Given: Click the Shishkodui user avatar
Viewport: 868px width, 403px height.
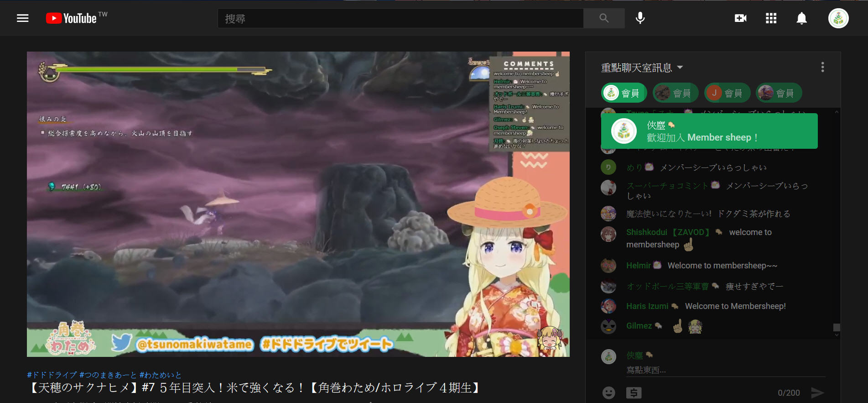Looking at the screenshot, I should (x=608, y=234).
